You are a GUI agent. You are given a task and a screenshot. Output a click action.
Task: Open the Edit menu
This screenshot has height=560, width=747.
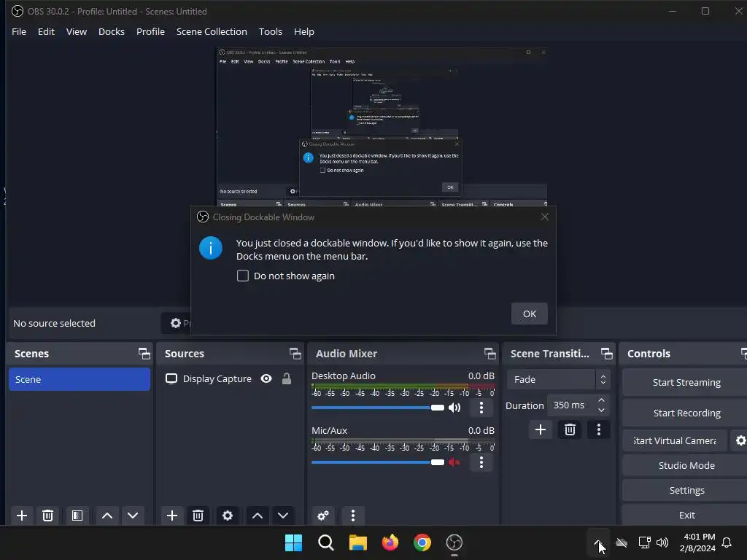point(46,31)
